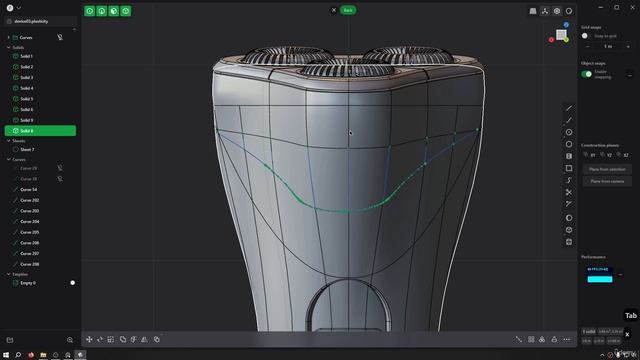This screenshot has width=640, height=360.
Task: Select the Rectangle tool
Action: tap(569, 168)
